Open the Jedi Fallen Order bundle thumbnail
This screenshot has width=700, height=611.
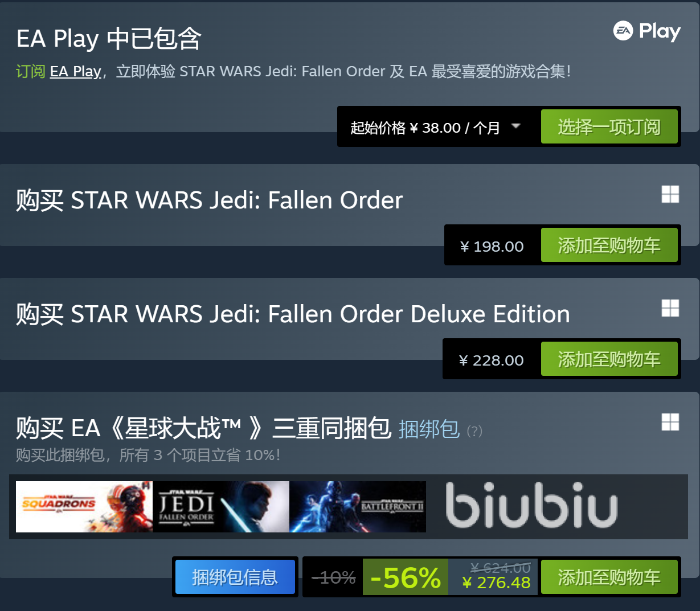[221, 507]
